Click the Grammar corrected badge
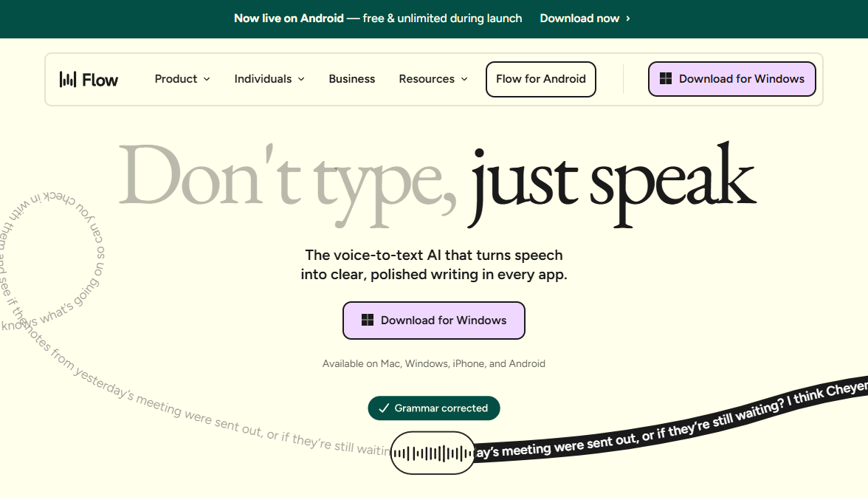 click(433, 408)
